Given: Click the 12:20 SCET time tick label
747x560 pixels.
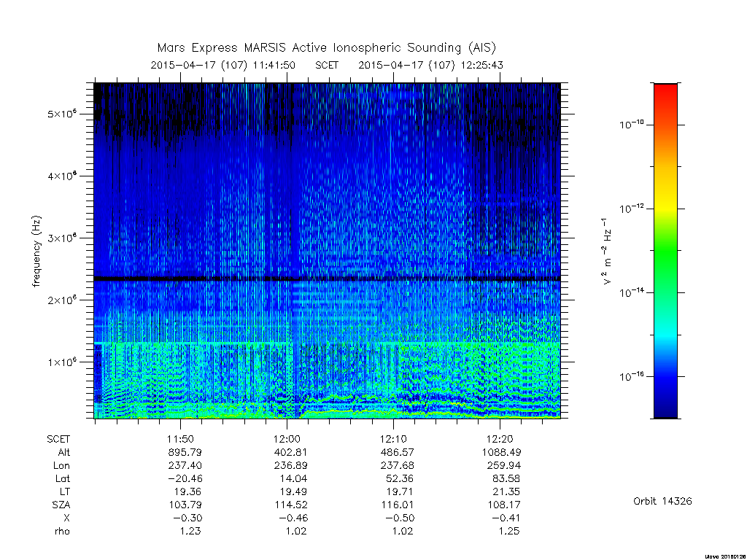Looking at the screenshot, I should [x=500, y=439].
